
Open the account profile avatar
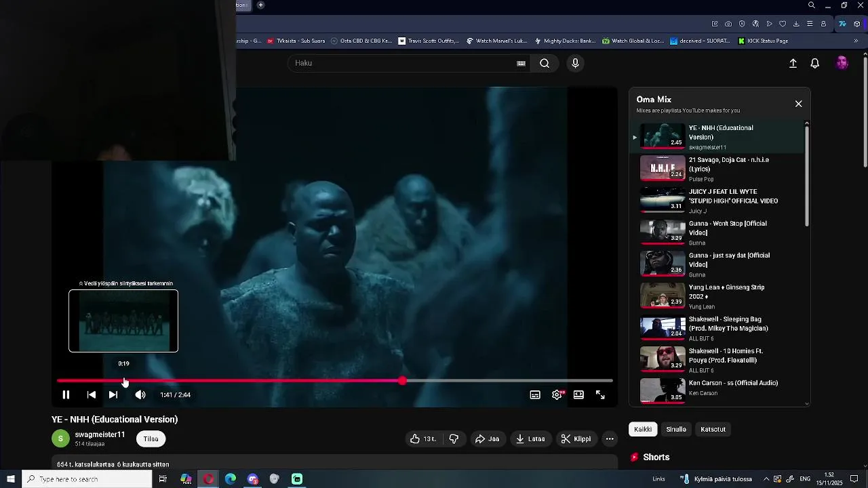tap(842, 63)
